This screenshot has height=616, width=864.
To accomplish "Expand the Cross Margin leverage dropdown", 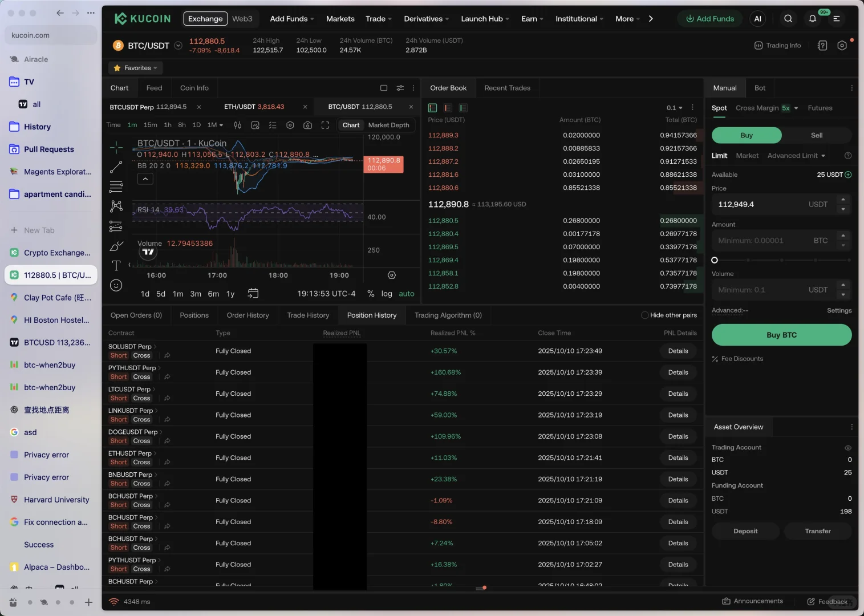I will tap(796, 108).
